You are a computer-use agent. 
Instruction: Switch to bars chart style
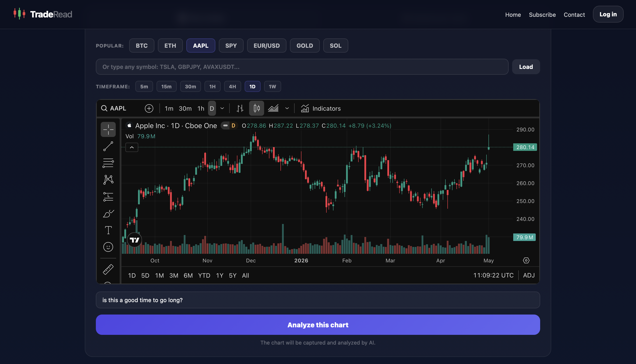(x=240, y=108)
